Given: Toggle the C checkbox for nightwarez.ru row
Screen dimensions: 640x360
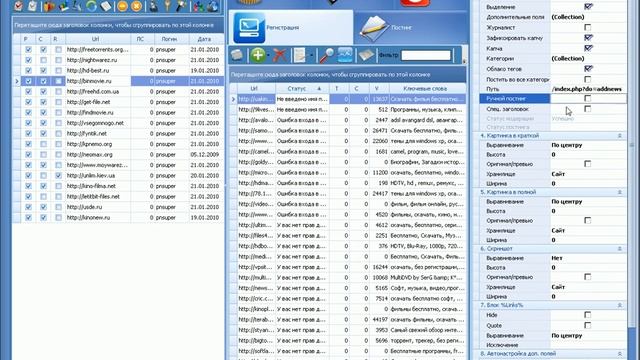Looking at the screenshot, I should (43, 60).
